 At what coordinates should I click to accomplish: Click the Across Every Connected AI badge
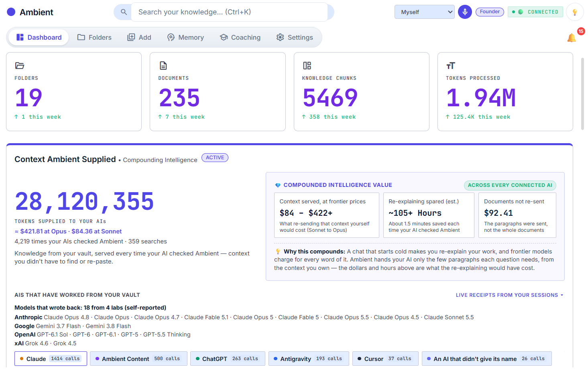(510, 185)
